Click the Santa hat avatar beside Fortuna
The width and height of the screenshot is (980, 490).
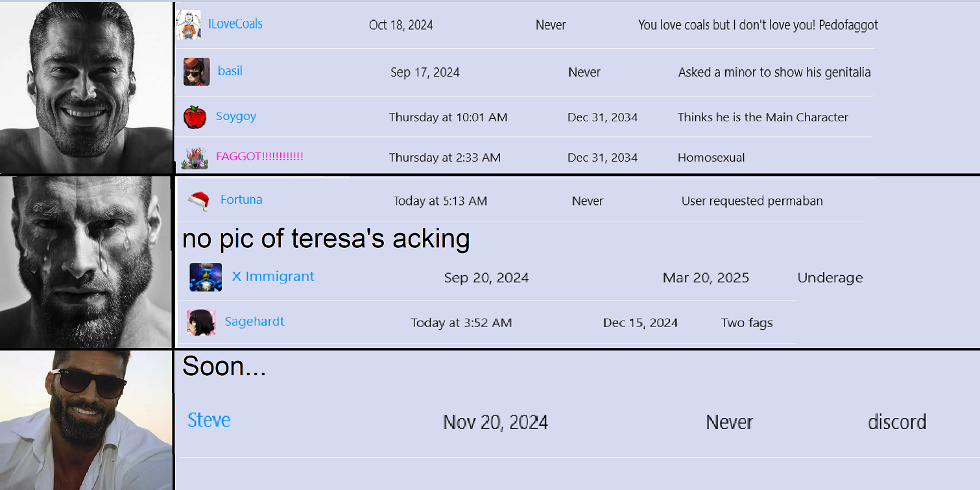pos(199,201)
